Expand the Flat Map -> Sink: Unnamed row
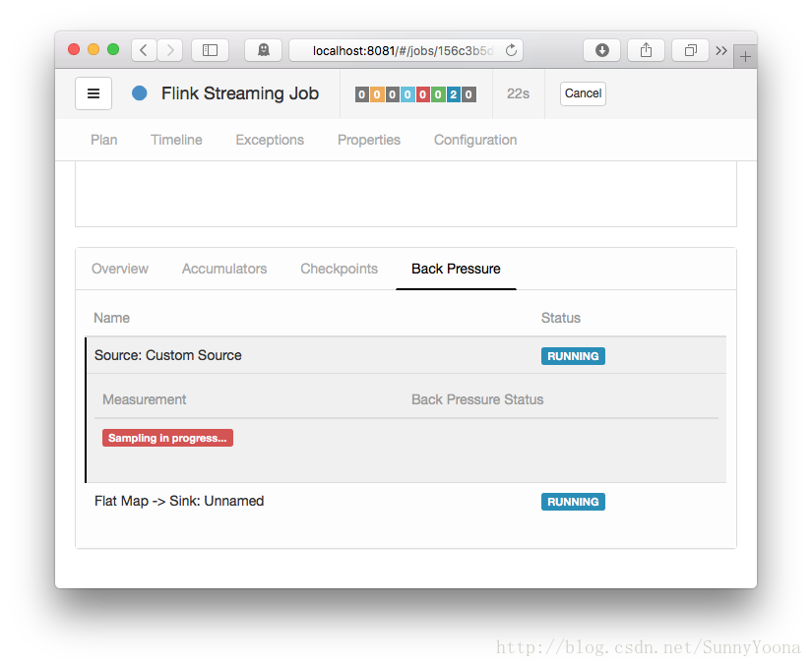This screenshot has width=812, height=667. click(406, 502)
